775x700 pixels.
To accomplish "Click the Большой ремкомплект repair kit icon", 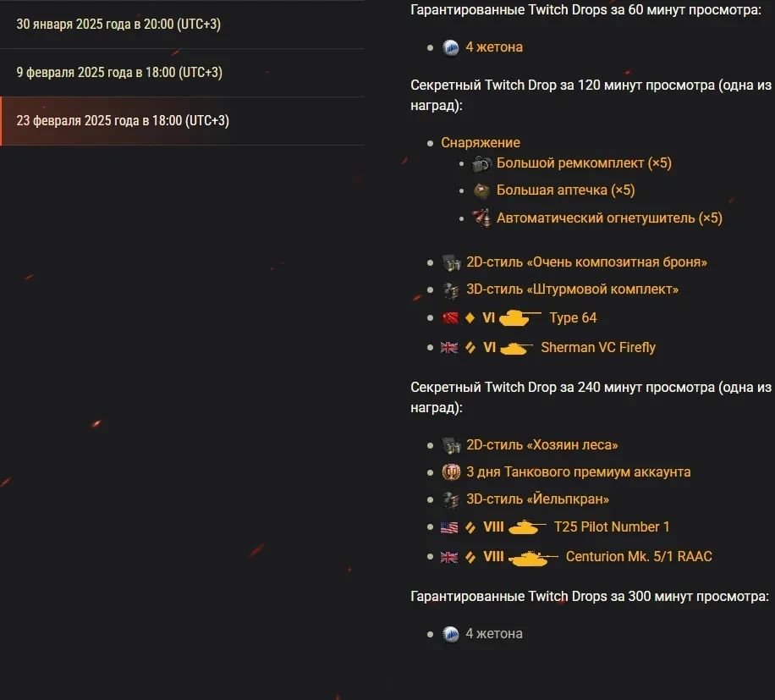I will point(481,163).
